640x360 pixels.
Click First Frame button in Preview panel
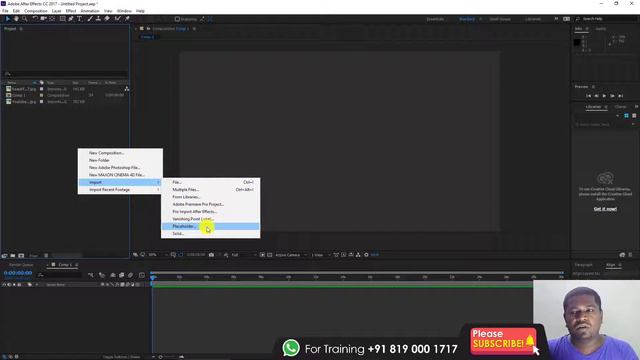589,96
